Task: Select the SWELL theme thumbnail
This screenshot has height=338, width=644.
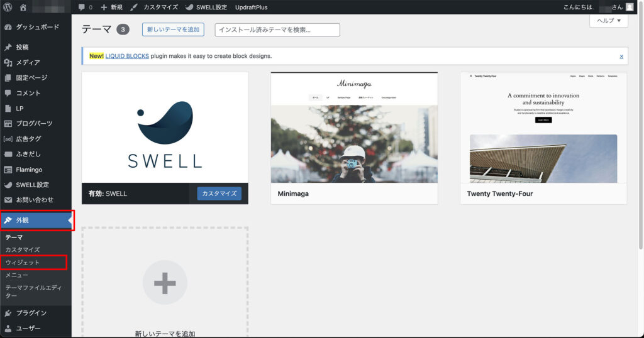Action: pos(165,128)
